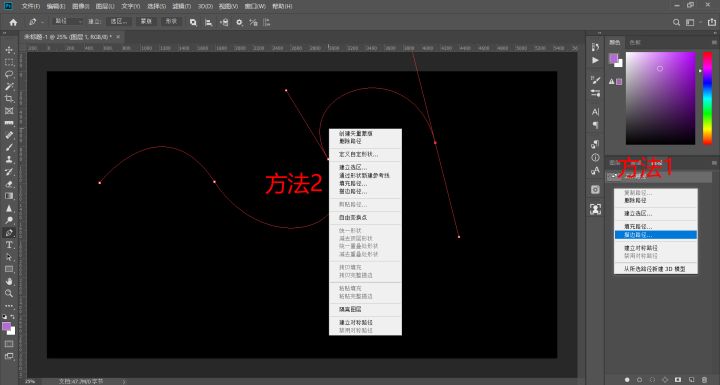Select the Horizontal Type tool
The width and height of the screenshot is (720, 385).
(9, 245)
